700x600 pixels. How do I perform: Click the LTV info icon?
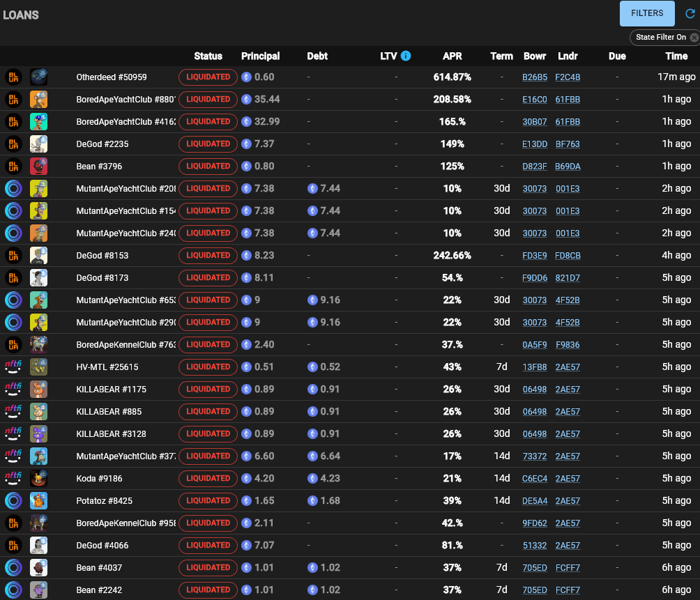406,56
